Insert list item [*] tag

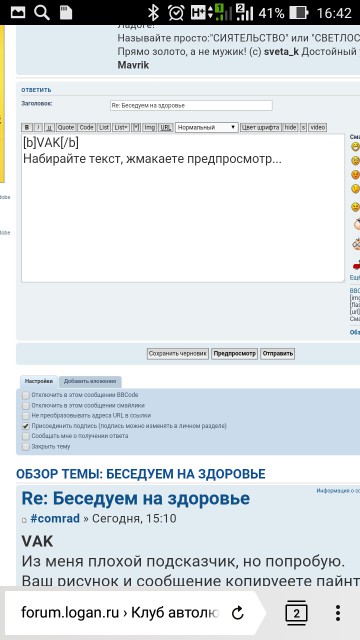(x=136, y=127)
